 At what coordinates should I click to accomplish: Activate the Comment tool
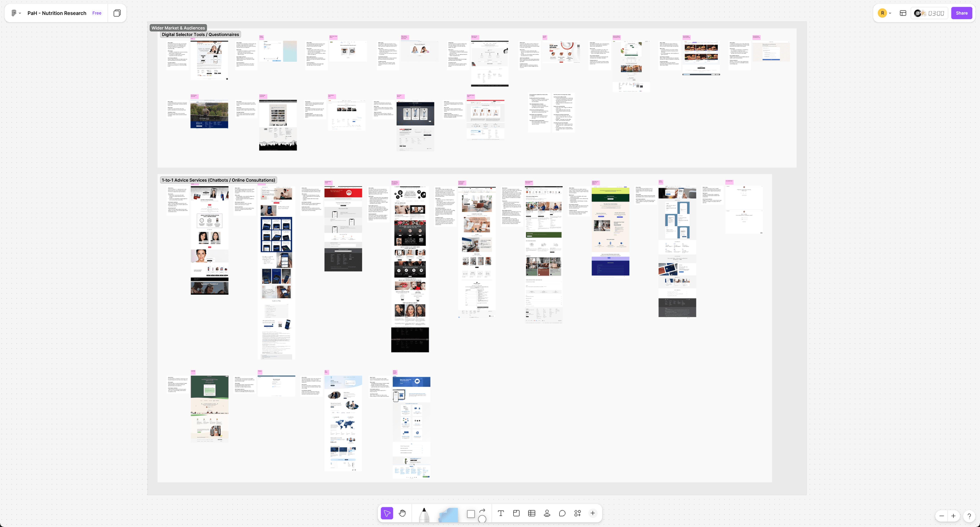(x=562, y=513)
